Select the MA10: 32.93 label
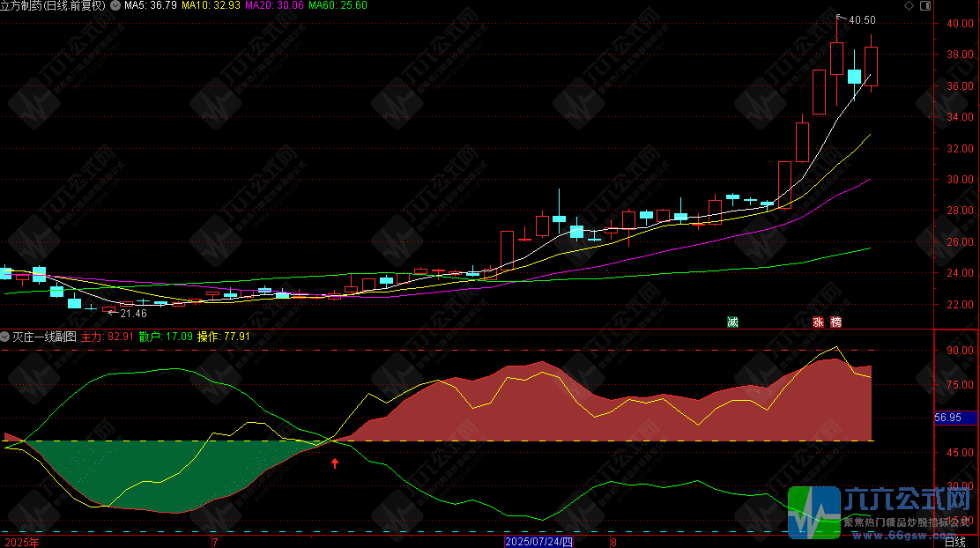 click(x=211, y=5)
